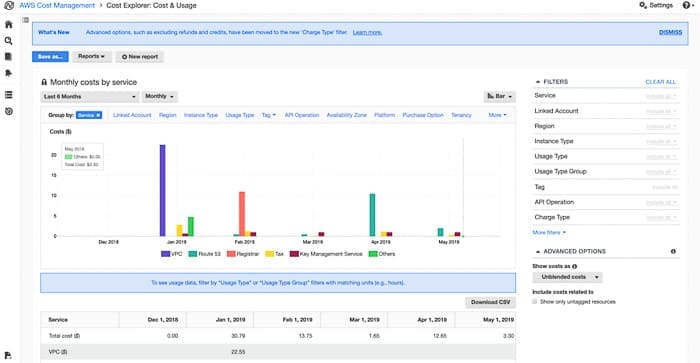Image resolution: width=700 pixels, height=363 pixels.
Task: Group by Region
Action: 168,115
